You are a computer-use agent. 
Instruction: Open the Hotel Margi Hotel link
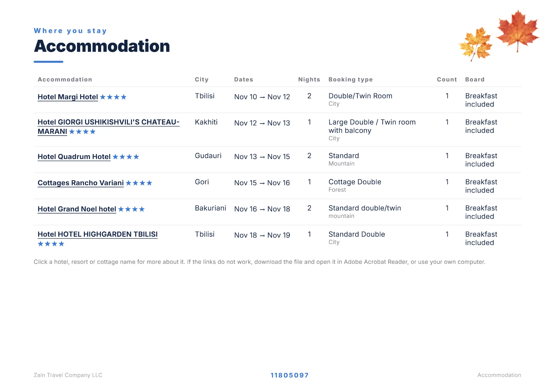pos(68,97)
